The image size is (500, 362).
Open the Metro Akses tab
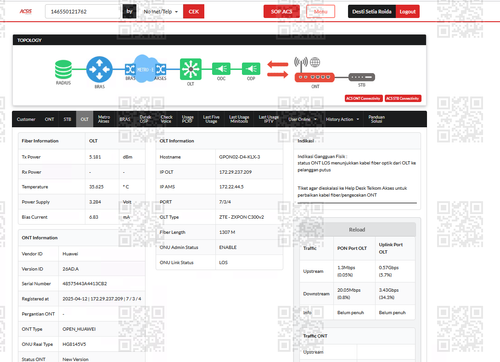[104, 119]
